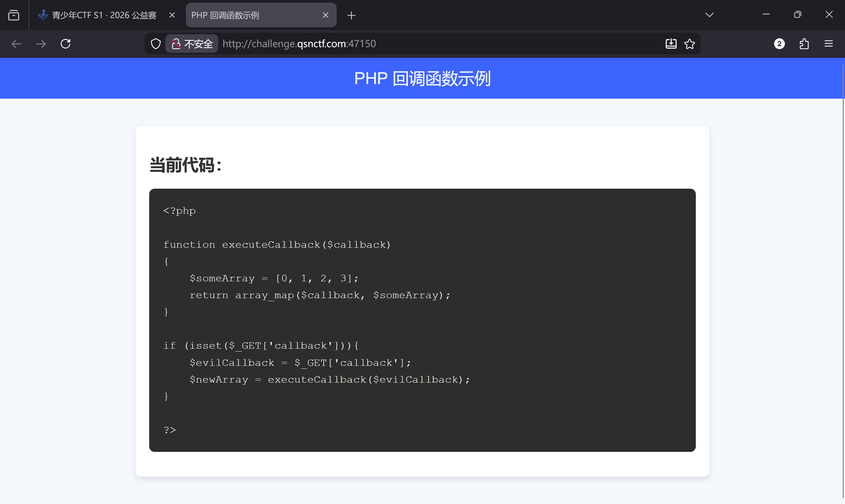
Task: Open the Firefox View icon
Action: click(x=14, y=15)
